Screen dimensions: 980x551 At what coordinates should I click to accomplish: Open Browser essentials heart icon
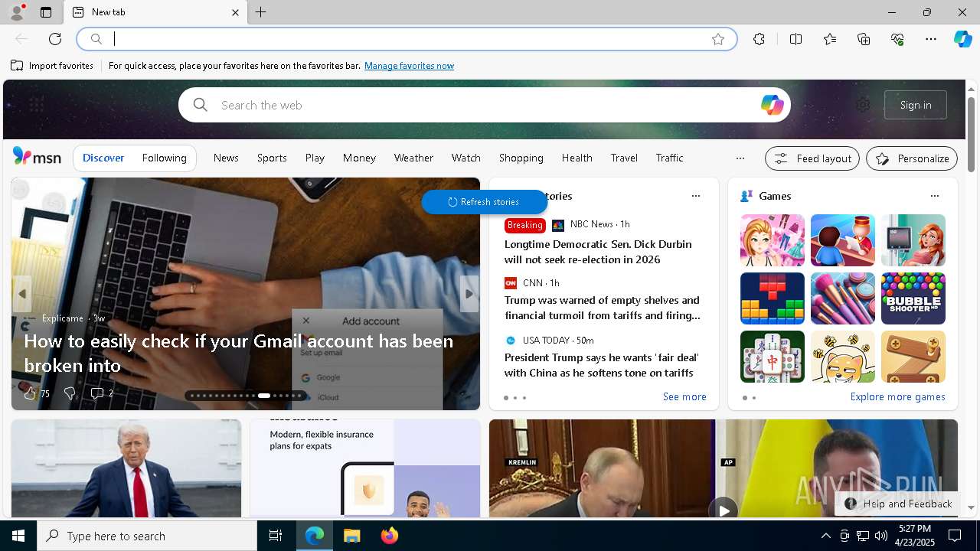click(x=897, y=39)
